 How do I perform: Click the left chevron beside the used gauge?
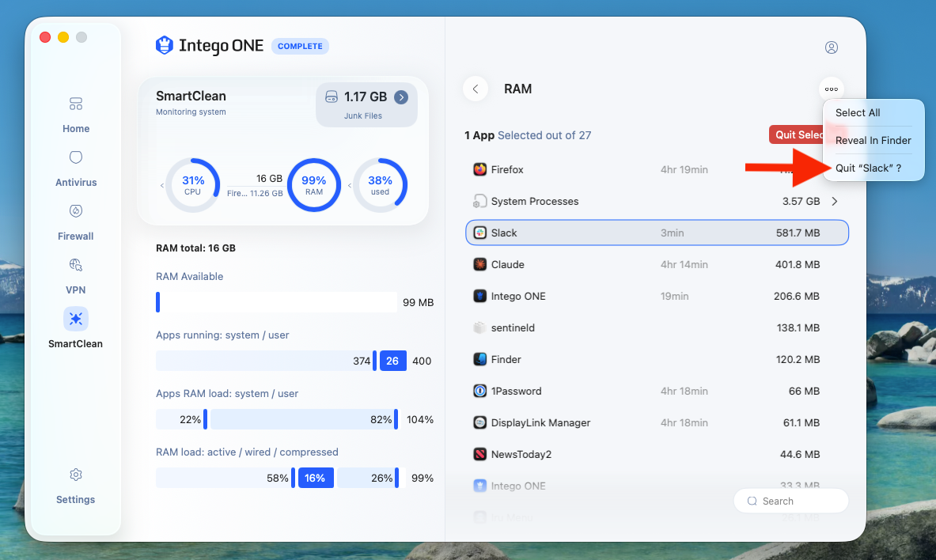click(349, 186)
